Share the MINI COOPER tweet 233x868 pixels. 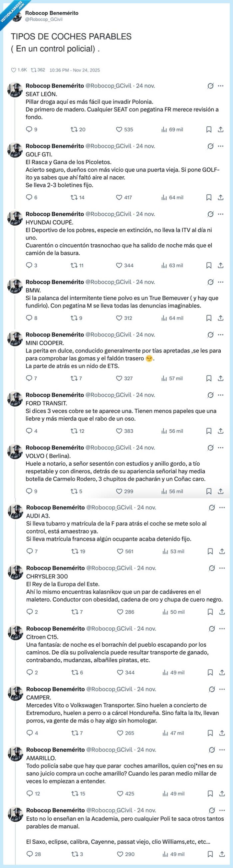pos(222,378)
